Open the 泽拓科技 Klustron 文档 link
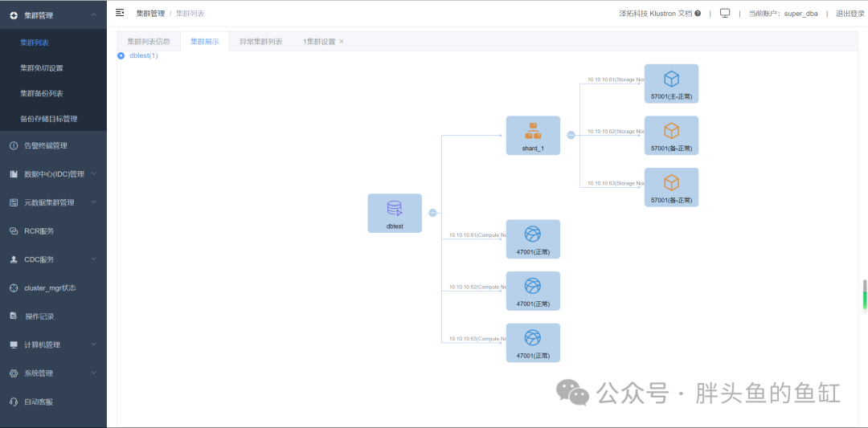 (x=656, y=14)
